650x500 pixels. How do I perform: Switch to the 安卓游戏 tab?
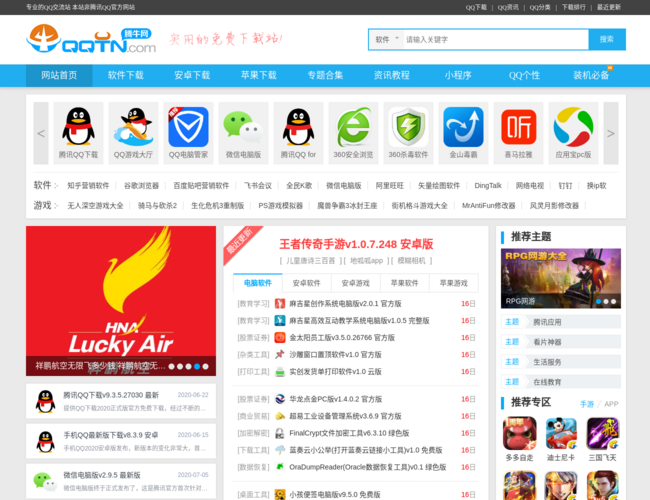pyautogui.click(x=356, y=283)
